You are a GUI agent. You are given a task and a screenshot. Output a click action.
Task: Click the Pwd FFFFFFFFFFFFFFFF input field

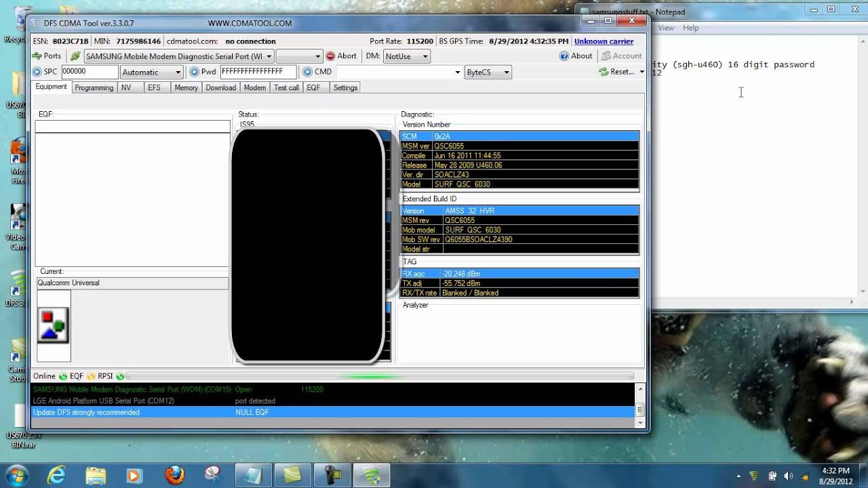[x=258, y=72]
